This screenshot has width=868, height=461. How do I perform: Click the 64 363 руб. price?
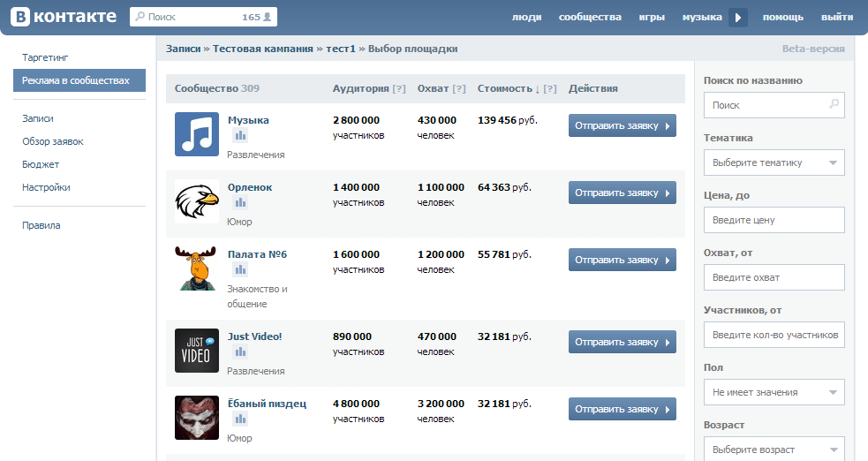[x=504, y=187]
